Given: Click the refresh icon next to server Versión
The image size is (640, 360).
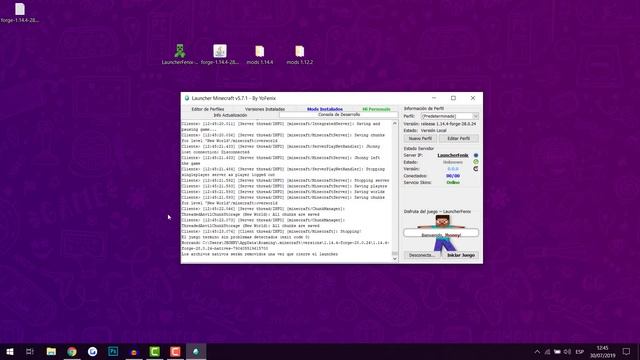Looking at the screenshot, I should [x=476, y=169].
